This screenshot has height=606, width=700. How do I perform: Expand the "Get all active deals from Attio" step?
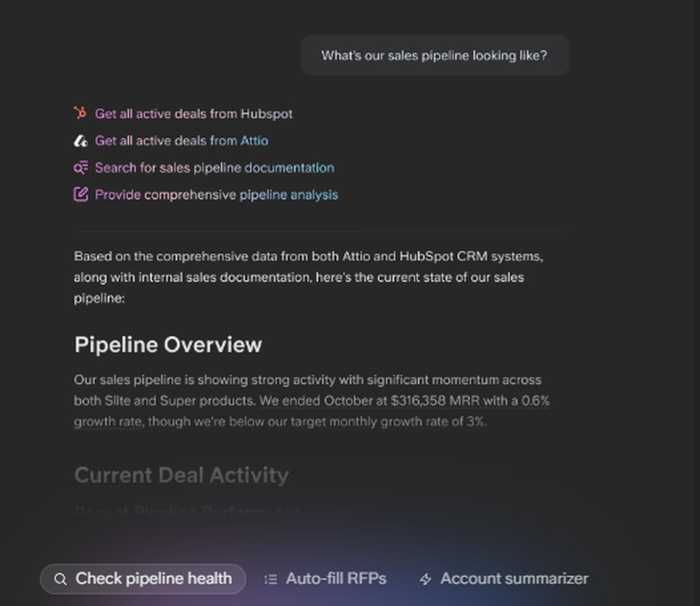point(181,141)
